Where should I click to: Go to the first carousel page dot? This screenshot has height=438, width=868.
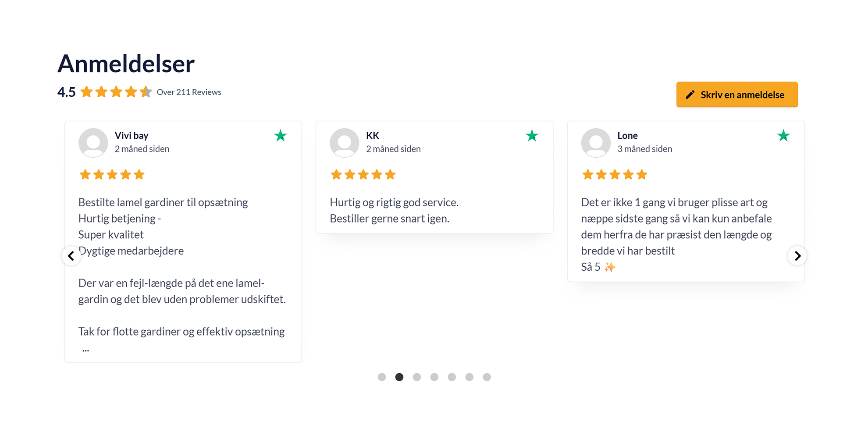(x=382, y=377)
